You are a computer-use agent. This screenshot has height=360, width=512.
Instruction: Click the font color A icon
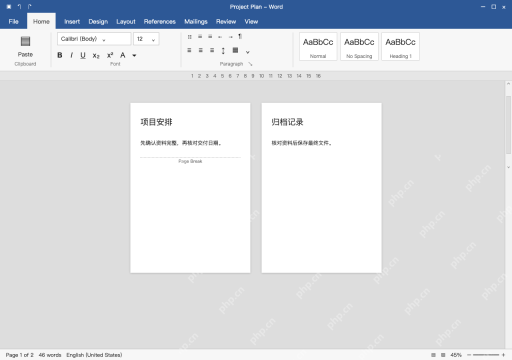[x=123, y=55]
